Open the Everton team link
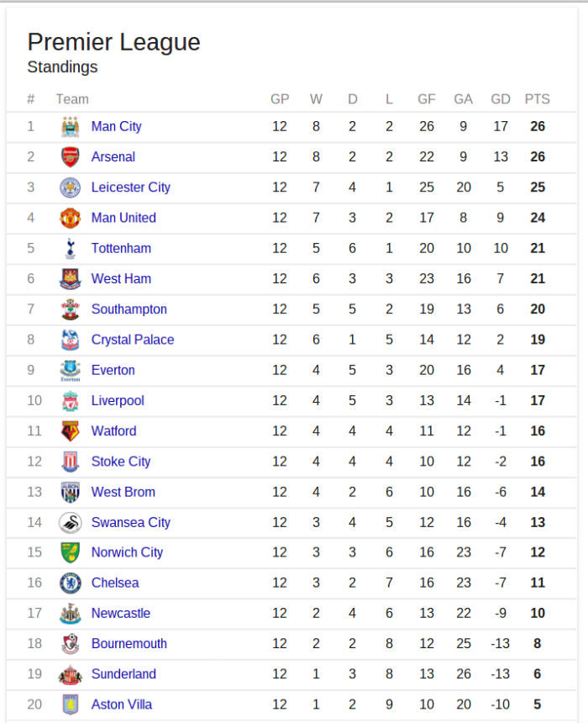 pyautogui.click(x=113, y=370)
